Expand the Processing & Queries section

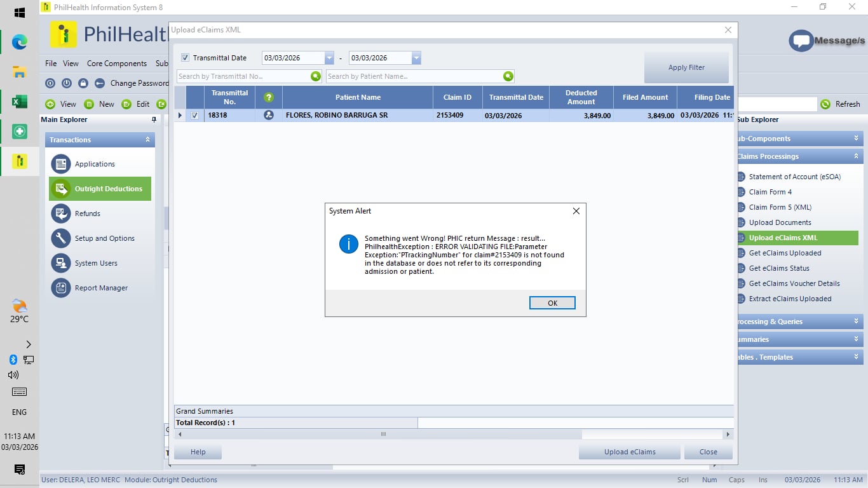click(x=856, y=322)
